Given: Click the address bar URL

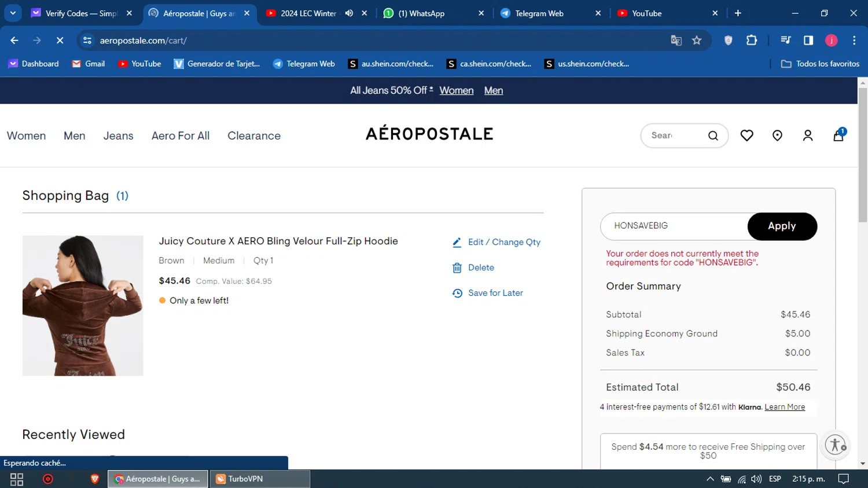Looking at the screenshot, I should pos(144,41).
